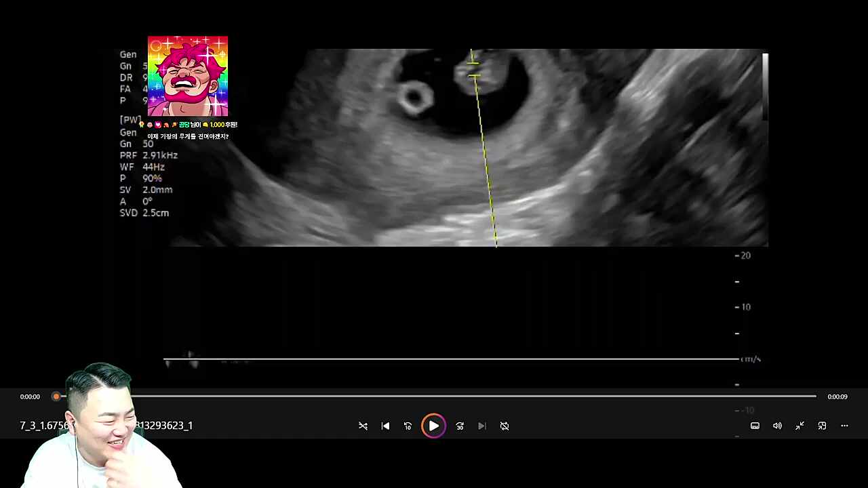Toggle the repeat mode icon

pos(505,426)
